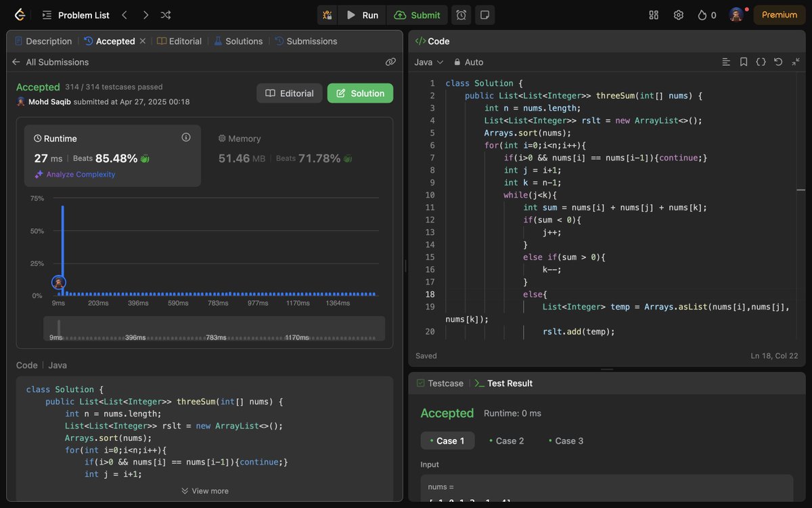Click the format code icon
The width and height of the screenshot is (812, 508).
click(726, 62)
